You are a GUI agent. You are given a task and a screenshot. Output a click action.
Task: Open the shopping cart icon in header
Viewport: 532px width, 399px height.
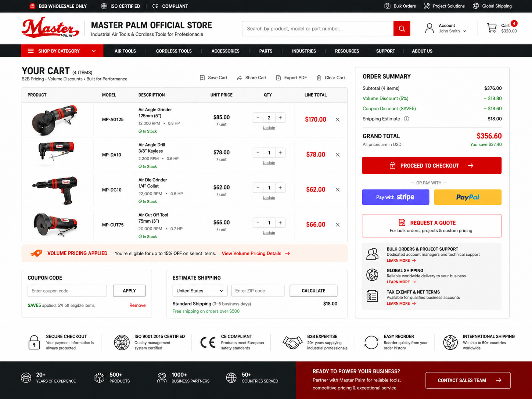[x=492, y=28]
